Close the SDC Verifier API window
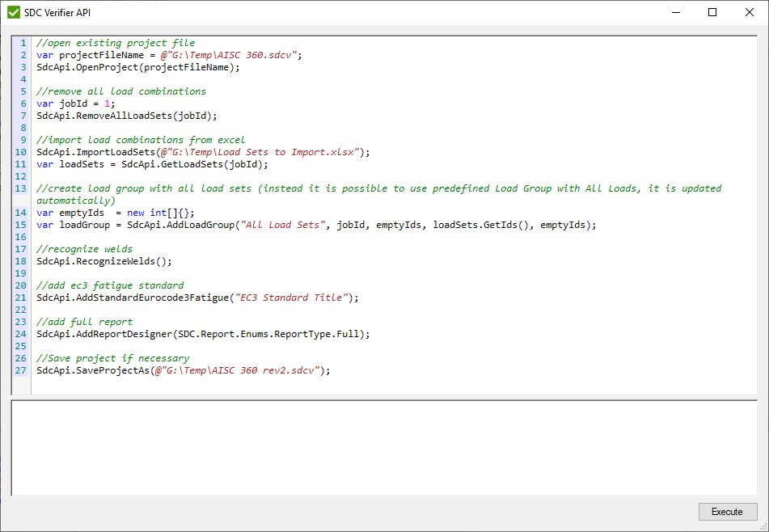 [749, 12]
